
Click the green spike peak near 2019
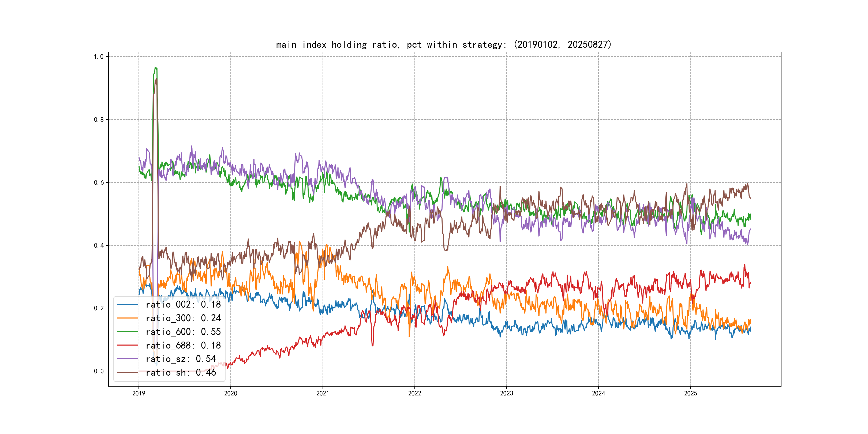tap(155, 68)
